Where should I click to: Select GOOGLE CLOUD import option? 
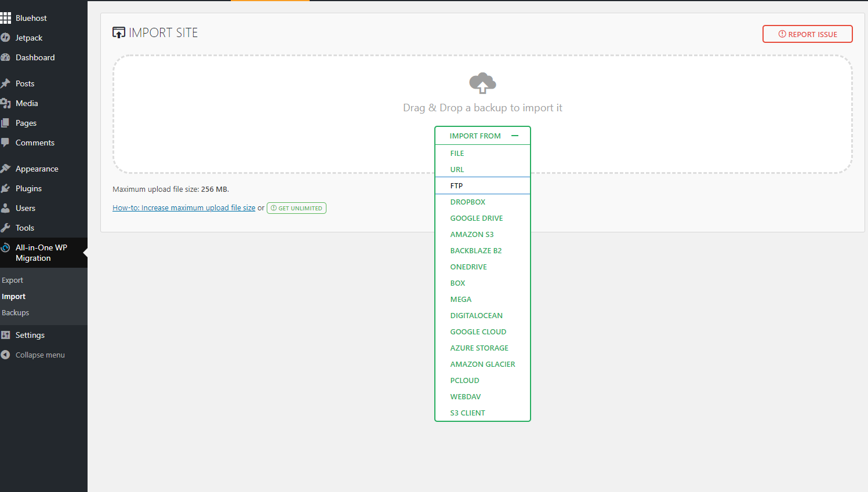(x=482, y=331)
